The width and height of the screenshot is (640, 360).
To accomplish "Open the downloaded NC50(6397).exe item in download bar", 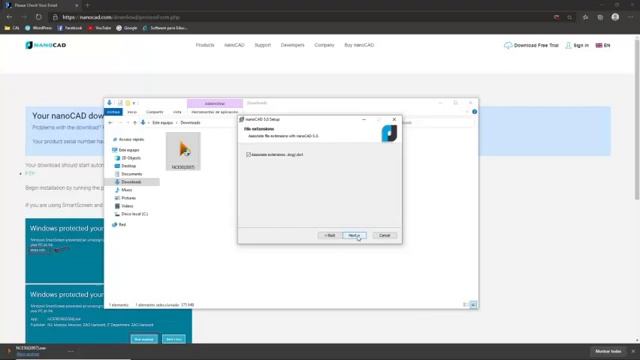I will 31,348.
